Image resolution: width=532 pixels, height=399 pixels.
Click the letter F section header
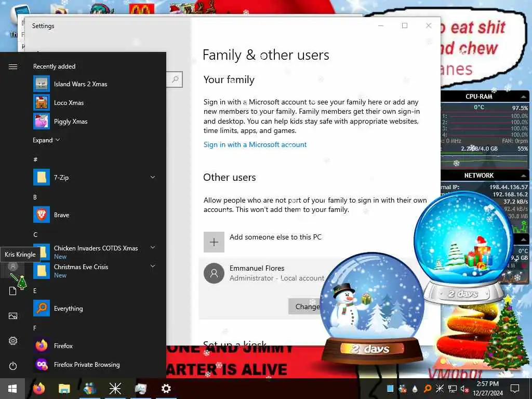[35, 328]
